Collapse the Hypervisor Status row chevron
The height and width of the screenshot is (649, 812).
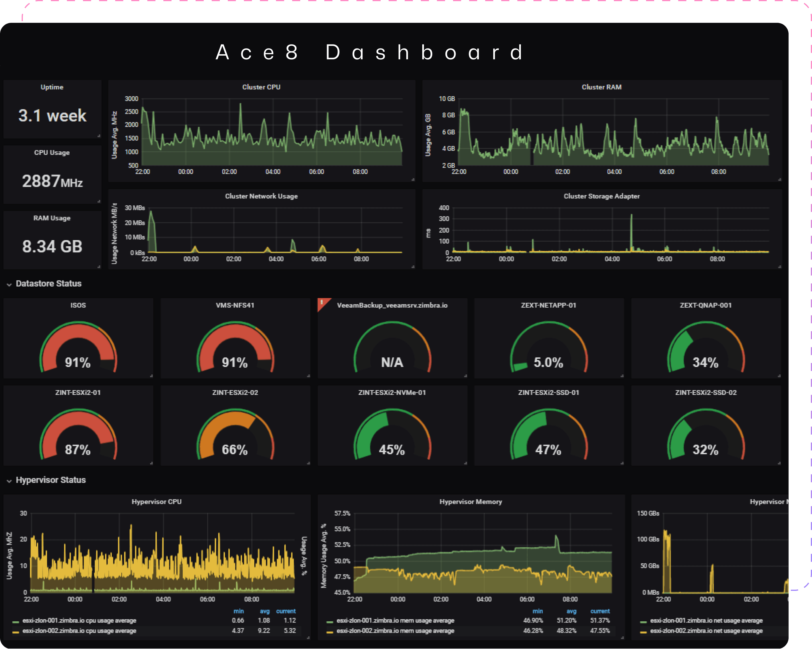click(x=9, y=481)
